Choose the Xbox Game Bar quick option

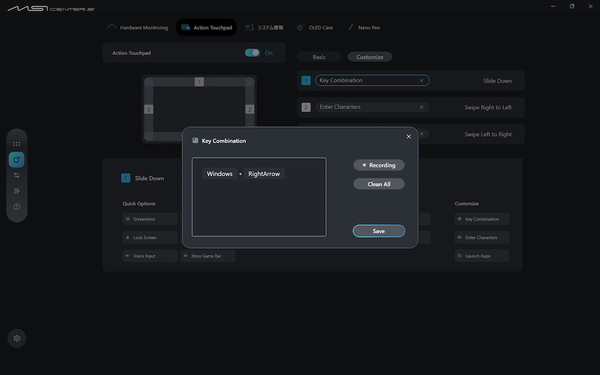tap(208, 256)
